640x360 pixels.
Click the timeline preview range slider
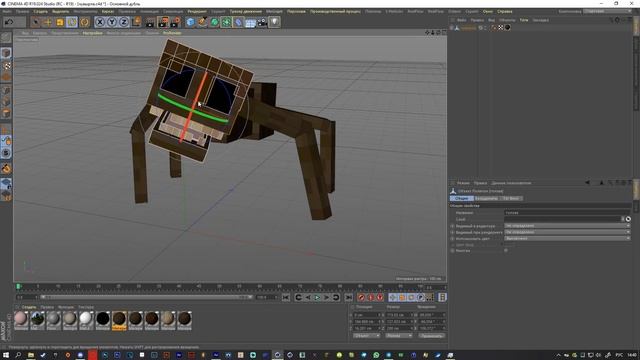tap(146, 297)
